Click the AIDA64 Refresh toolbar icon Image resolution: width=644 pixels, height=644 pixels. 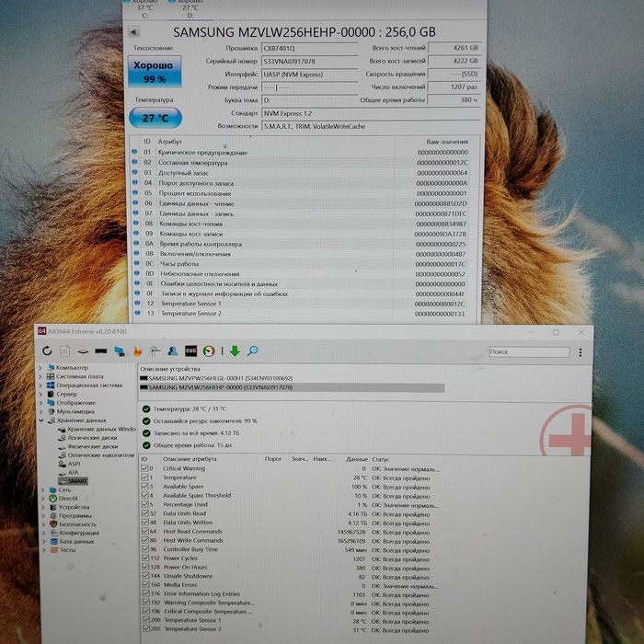(47, 351)
